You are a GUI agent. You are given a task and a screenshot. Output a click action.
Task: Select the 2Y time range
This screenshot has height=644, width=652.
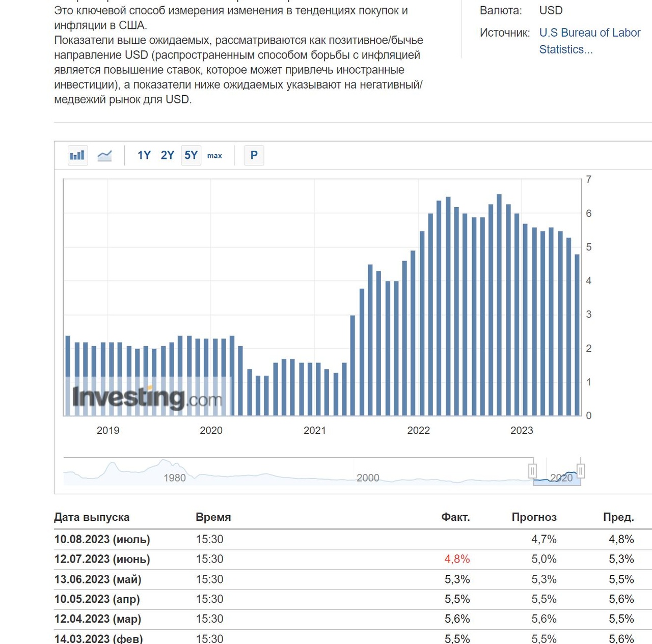168,155
